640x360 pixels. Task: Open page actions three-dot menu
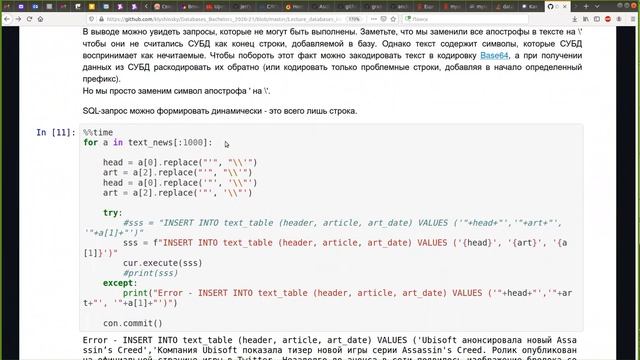(x=373, y=19)
